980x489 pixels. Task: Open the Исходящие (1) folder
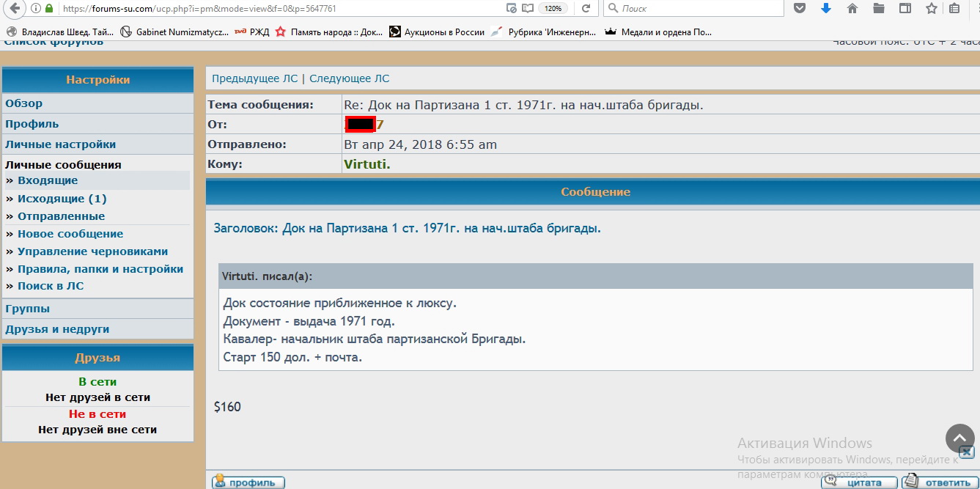click(62, 199)
